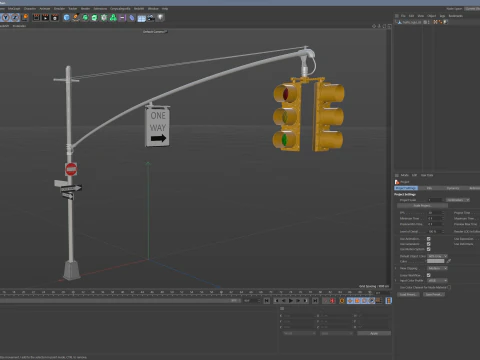This screenshot has width=480, height=360.
Task: Click the FPS stepper arrows
Action: (443, 212)
